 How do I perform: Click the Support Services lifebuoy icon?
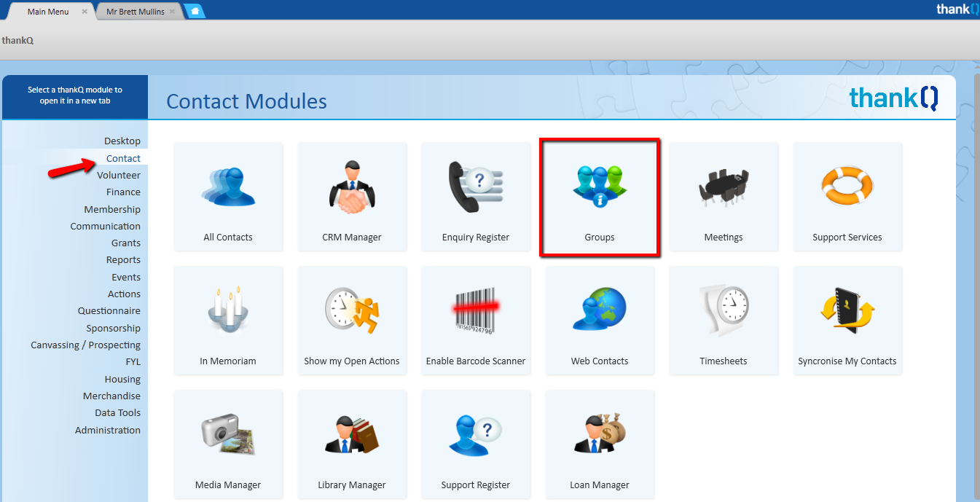point(847,187)
